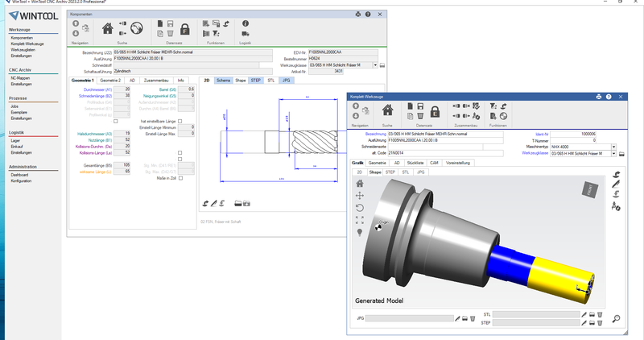644x340 pixels.
Task: Open Werkzeugklasse dropdown in Komplett-Werkzeuge
Action: [613, 154]
